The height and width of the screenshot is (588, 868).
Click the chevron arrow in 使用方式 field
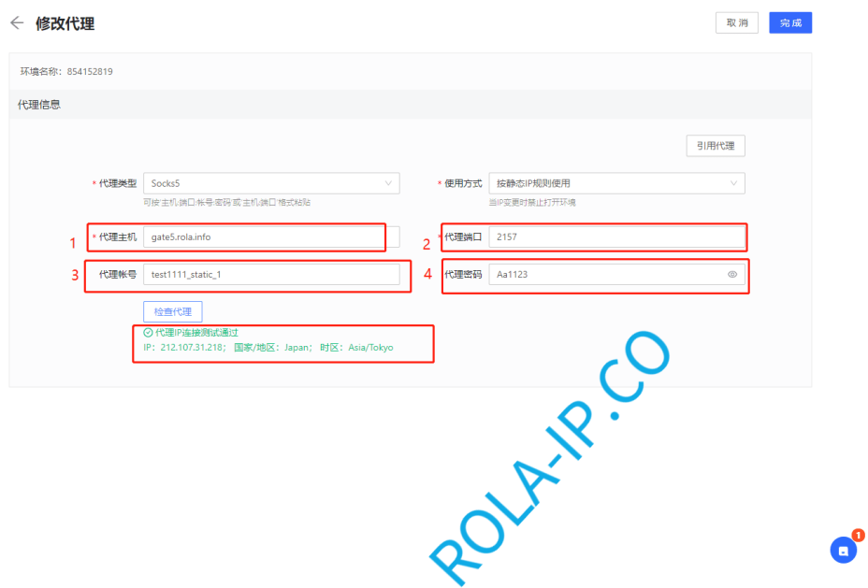[734, 183]
